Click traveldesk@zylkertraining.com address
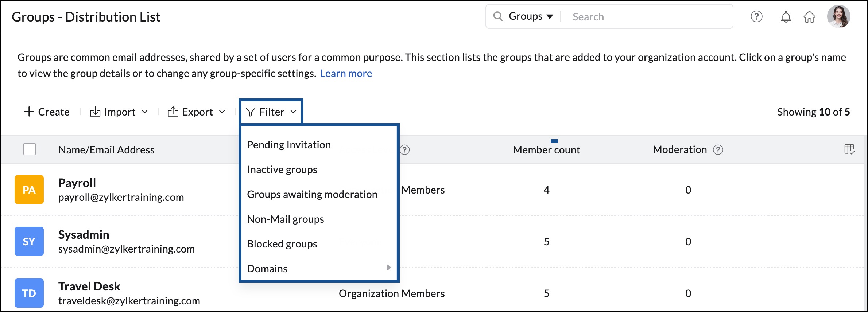868x312 pixels. (129, 301)
